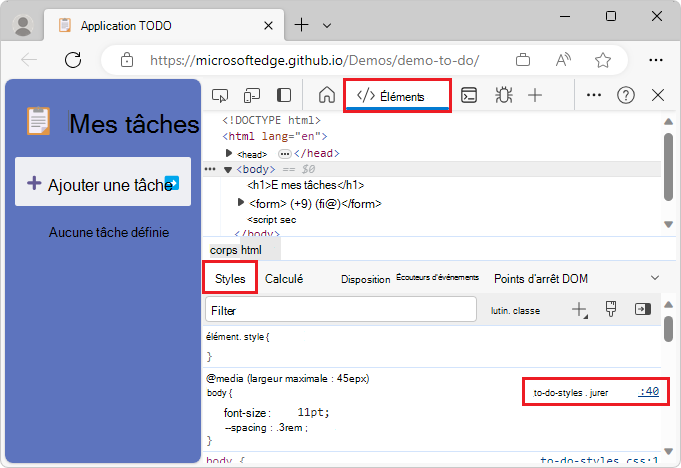Viewport: 681px width, 468px height.
Task: Click the Styles pane scrollbar thumb
Action: [668, 329]
